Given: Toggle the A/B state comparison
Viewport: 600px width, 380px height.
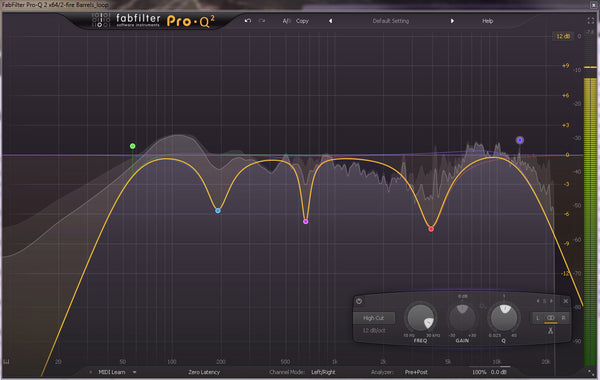Looking at the screenshot, I should tap(287, 21).
